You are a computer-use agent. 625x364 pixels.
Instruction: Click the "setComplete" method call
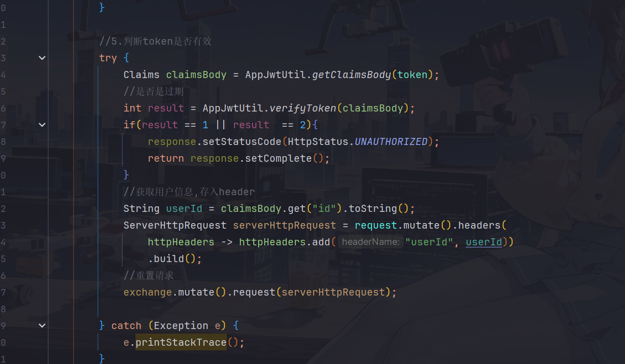click(x=279, y=158)
